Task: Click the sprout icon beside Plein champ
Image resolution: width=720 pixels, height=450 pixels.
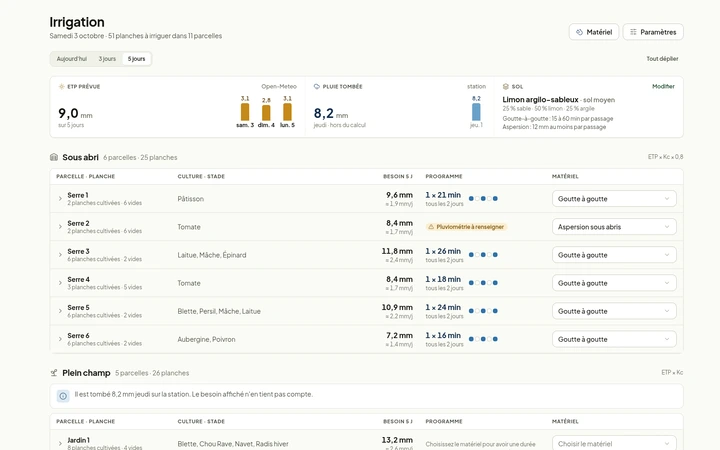Action: [x=54, y=373]
